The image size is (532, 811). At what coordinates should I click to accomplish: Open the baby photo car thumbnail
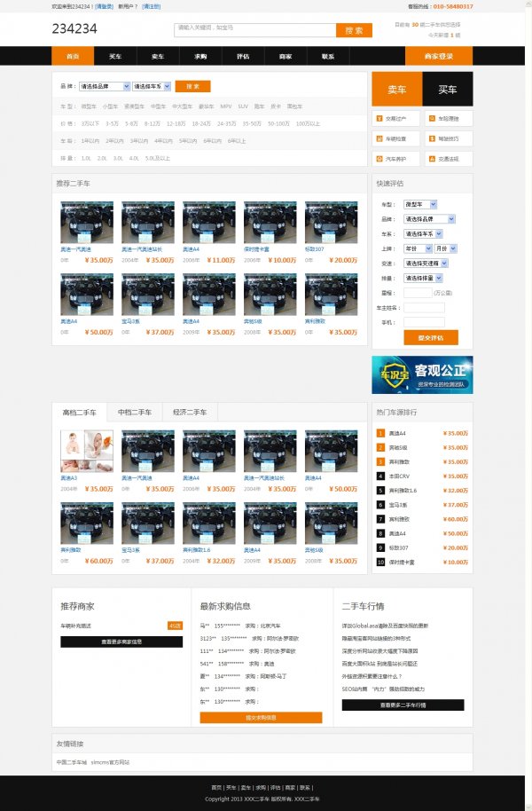click(87, 451)
